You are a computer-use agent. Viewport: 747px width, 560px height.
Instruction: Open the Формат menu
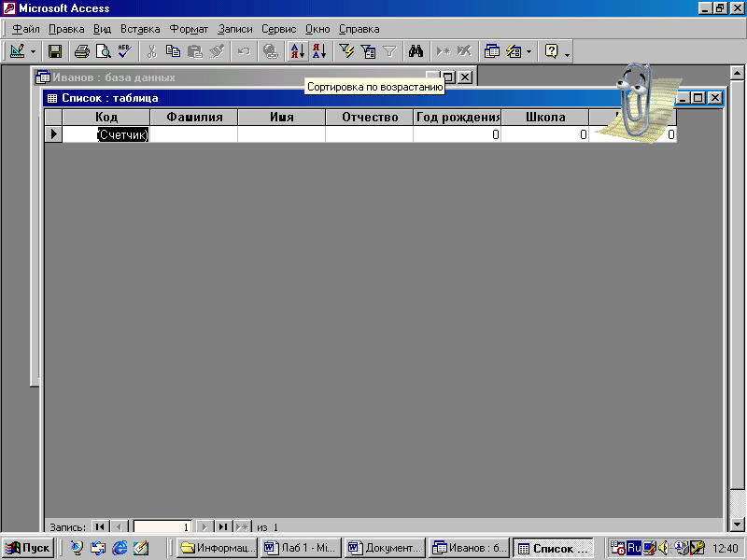coord(189,29)
